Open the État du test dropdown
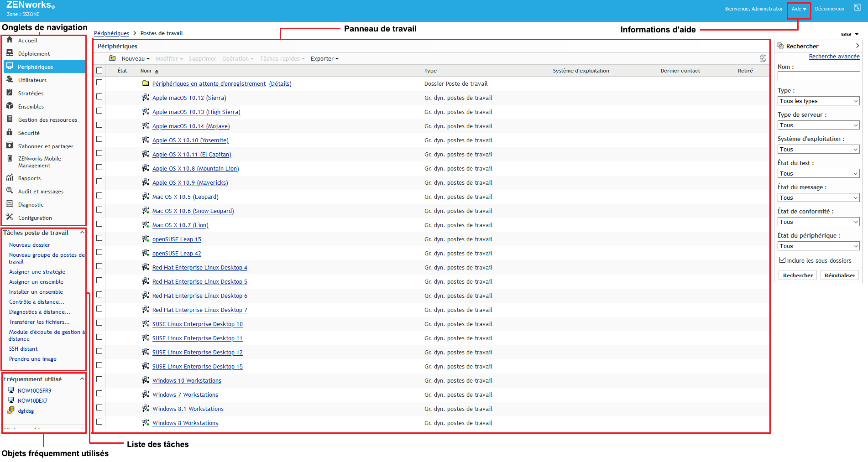This screenshot has height=462, width=868. [x=819, y=173]
